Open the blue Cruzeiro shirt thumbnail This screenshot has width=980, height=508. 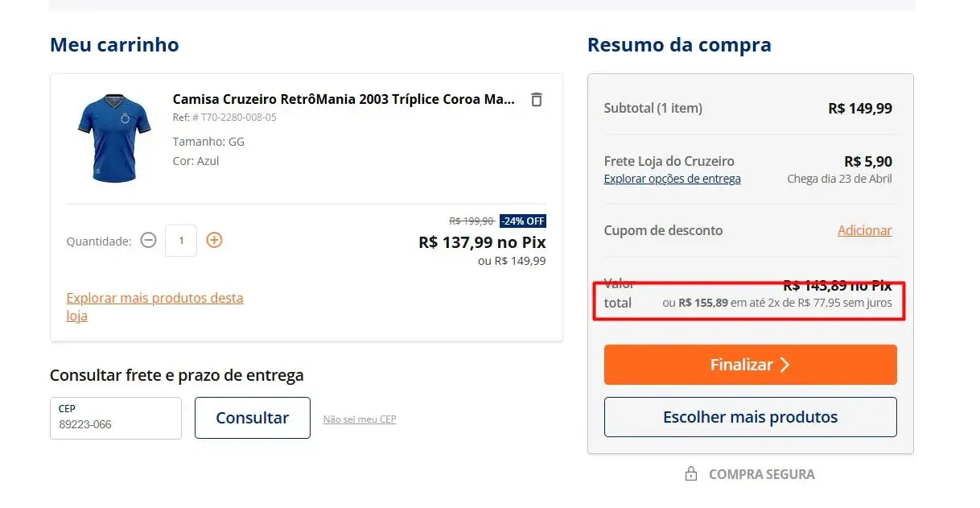click(114, 138)
